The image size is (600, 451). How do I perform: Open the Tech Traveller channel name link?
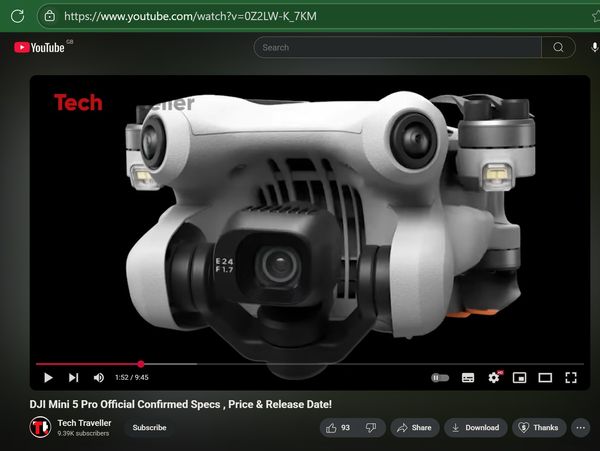84,423
